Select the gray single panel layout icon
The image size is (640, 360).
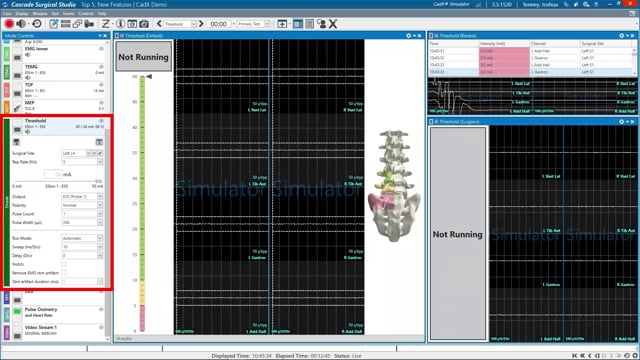click(310, 24)
